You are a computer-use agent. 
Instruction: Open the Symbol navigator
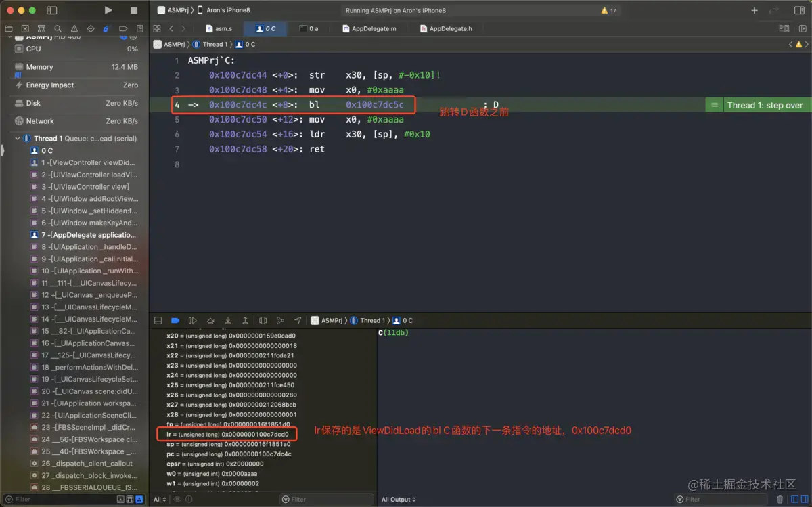(x=41, y=29)
